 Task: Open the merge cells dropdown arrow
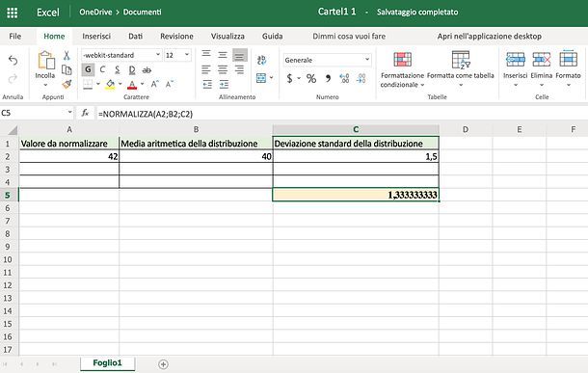pos(271,78)
